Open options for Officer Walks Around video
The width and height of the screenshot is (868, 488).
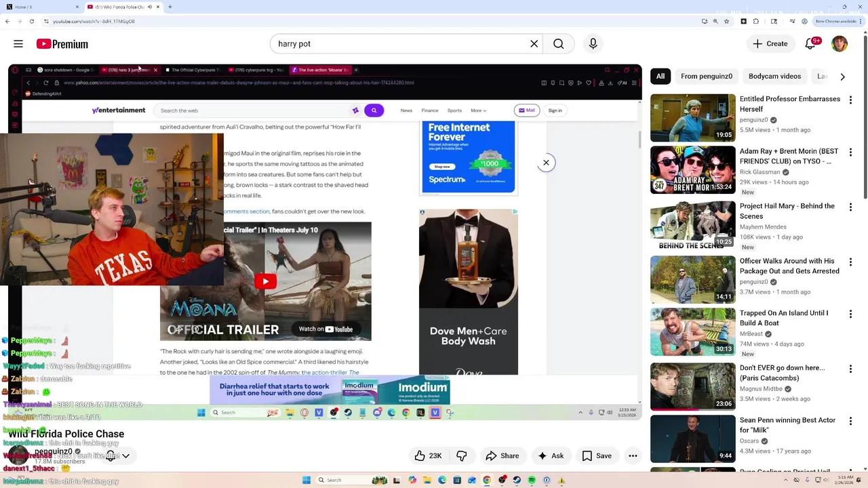(x=850, y=262)
